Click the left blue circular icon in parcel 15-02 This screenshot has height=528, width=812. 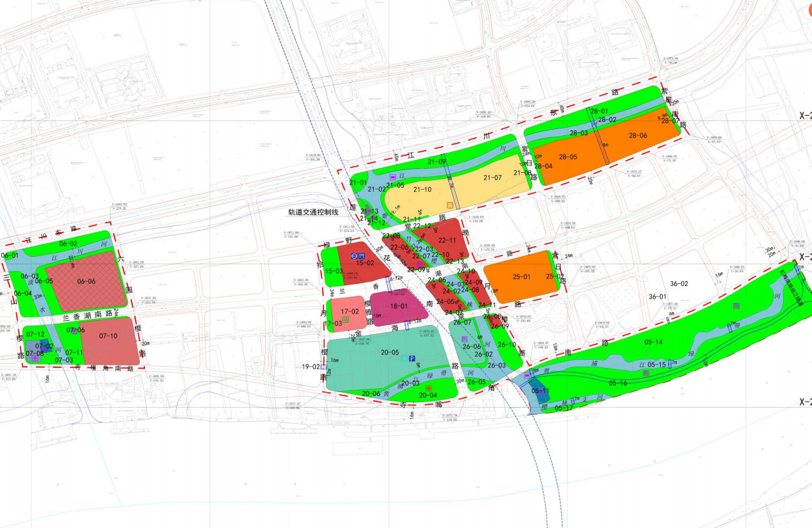coord(354,256)
